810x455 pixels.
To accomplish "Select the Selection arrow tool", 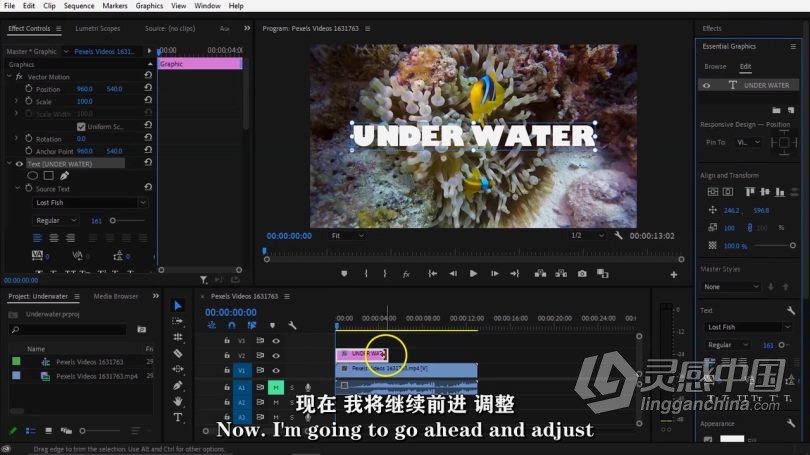I will point(178,306).
